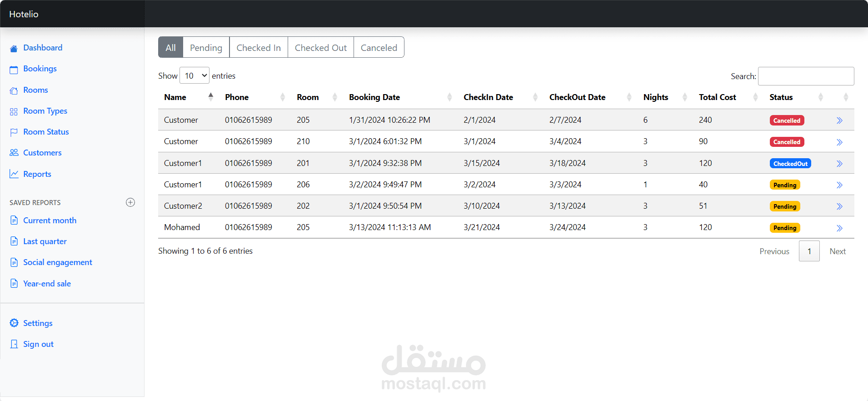Open Room Types link

[45, 111]
